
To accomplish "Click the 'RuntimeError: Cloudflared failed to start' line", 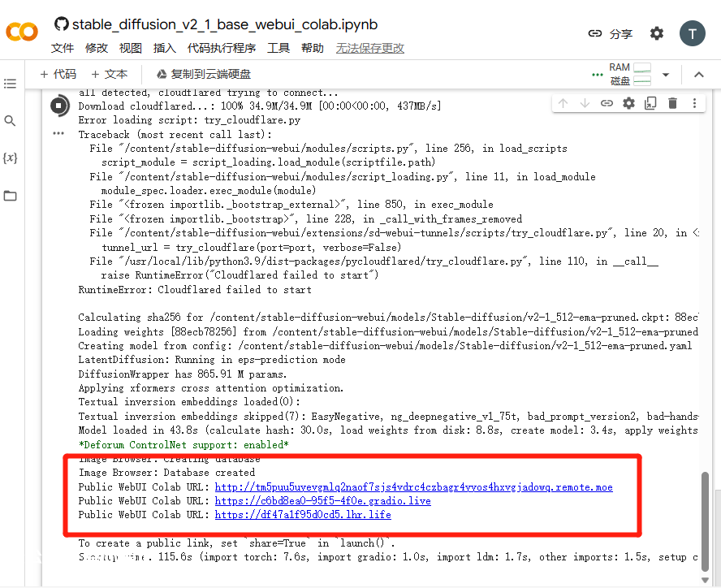I will pyautogui.click(x=195, y=289).
